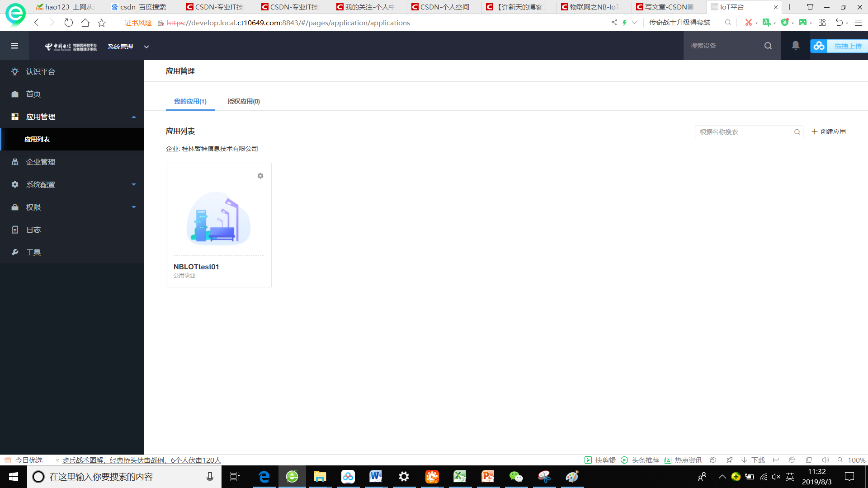
Task: Click the 创建应用 button
Action: (x=829, y=131)
